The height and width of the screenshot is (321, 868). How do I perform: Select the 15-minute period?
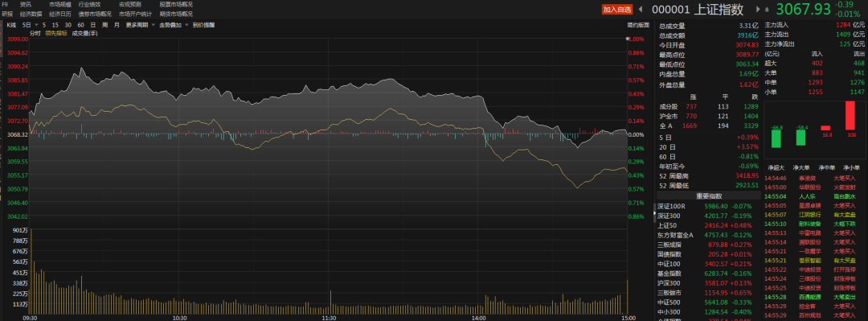pos(55,25)
